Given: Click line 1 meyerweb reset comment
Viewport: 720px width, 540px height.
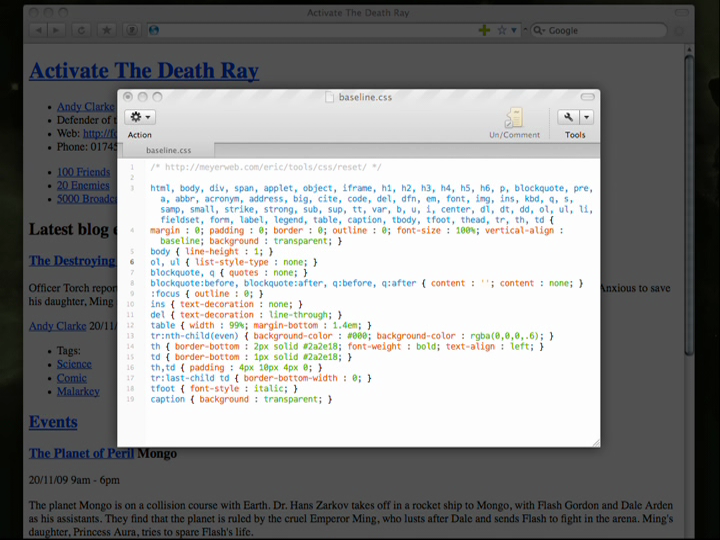Looking at the screenshot, I should pos(266,167).
